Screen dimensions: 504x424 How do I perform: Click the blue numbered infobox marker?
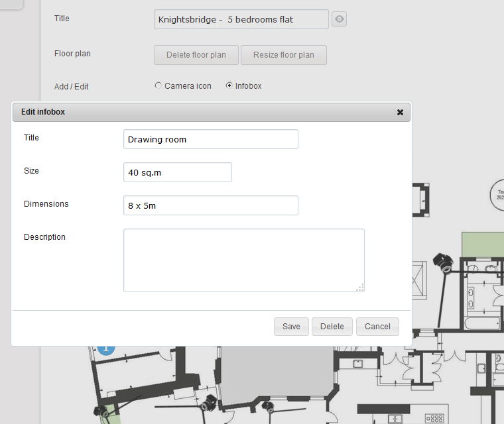click(x=106, y=350)
